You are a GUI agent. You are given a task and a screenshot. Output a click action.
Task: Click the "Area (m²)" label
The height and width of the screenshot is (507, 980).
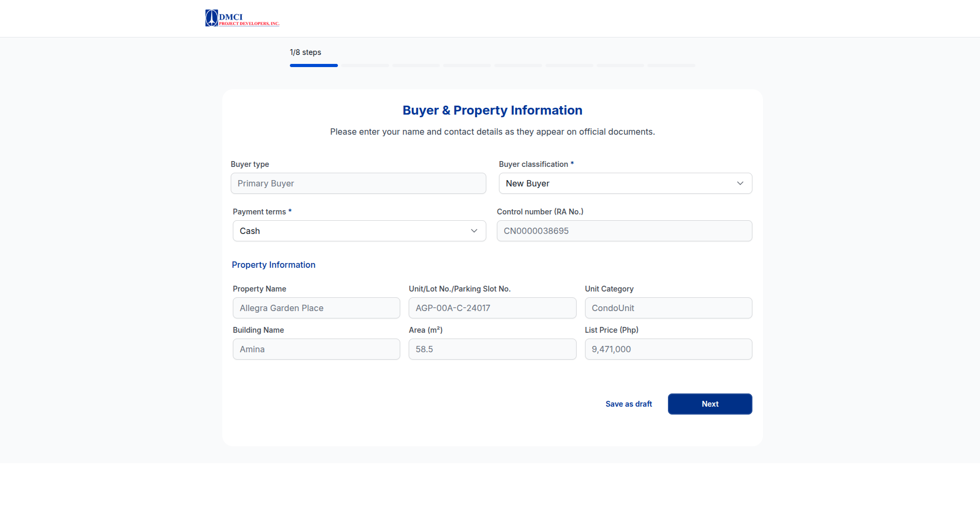(426, 330)
